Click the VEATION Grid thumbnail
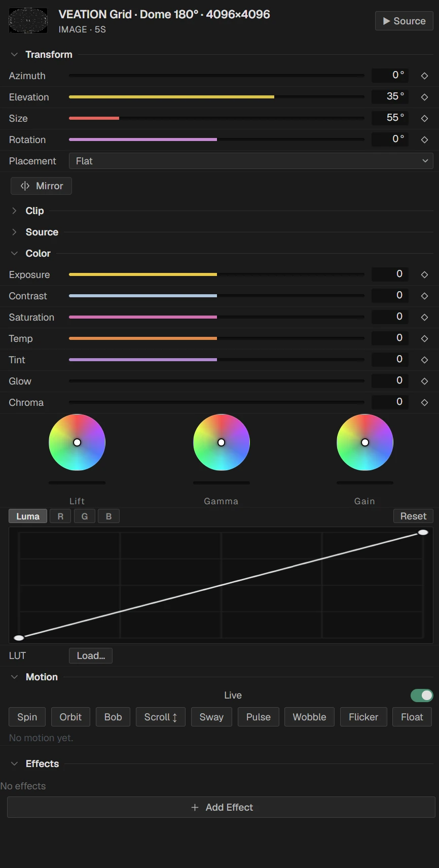This screenshot has height=868, width=439. [28, 21]
